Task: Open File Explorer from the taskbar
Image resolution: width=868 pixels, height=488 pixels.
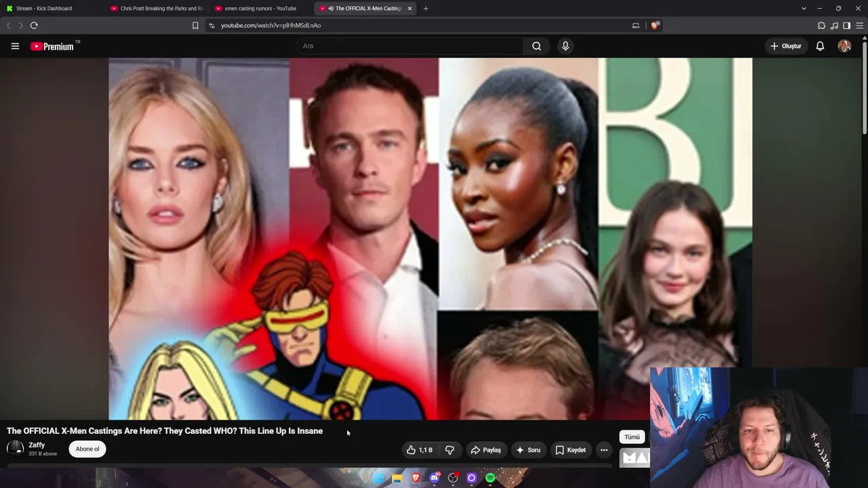Action: [x=397, y=479]
